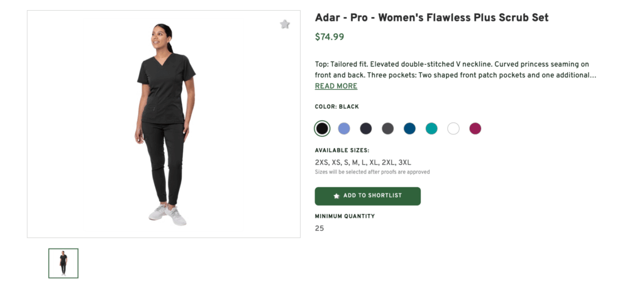Image resolution: width=644 pixels, height=284 pixels.
Task: Click the star inside Add to Shortlist
Action: (x=336, y=196)
